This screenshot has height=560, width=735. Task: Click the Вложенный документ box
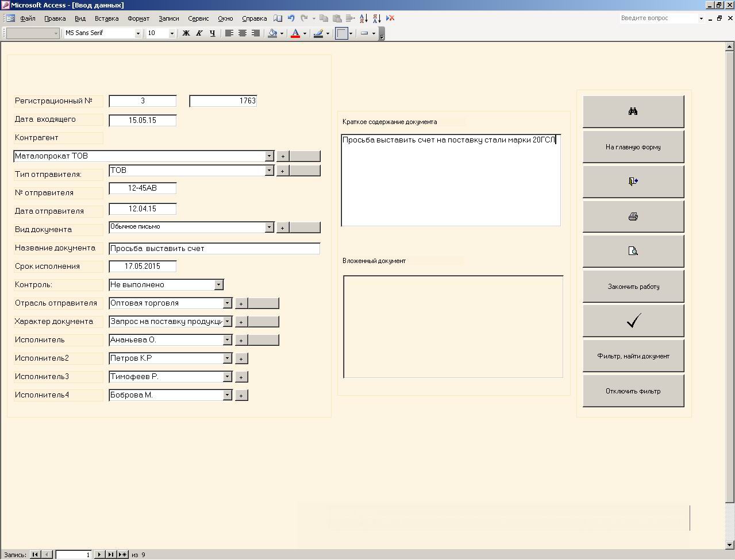tap(453, 327)
